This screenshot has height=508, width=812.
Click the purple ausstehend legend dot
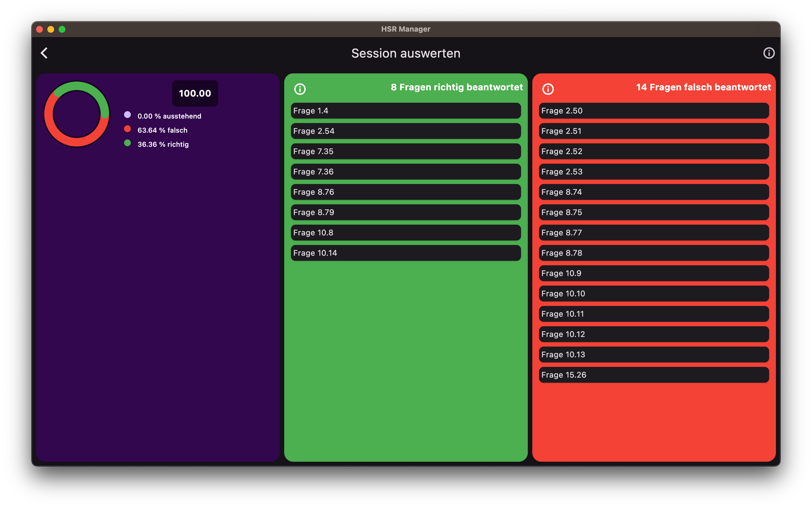tap(127, 115)
